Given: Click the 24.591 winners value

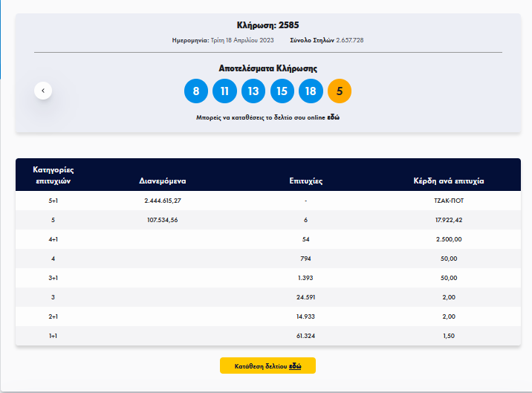Looking at the screenshot, I should (305, 297).
